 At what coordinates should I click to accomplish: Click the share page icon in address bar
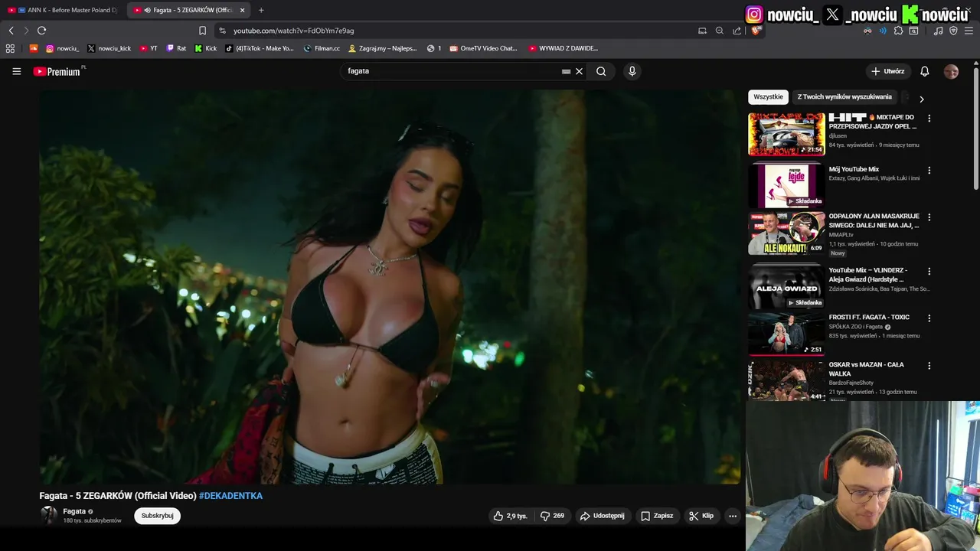click(737, 31)
